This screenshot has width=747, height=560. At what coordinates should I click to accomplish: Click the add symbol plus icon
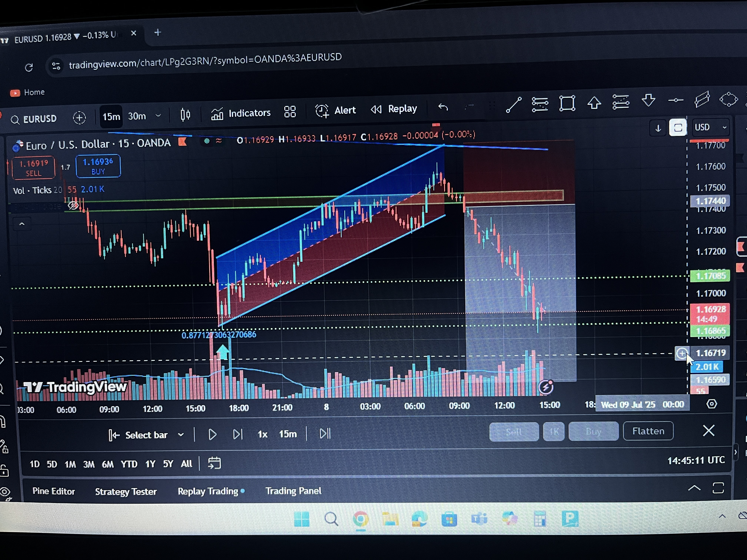coord(79,118)
